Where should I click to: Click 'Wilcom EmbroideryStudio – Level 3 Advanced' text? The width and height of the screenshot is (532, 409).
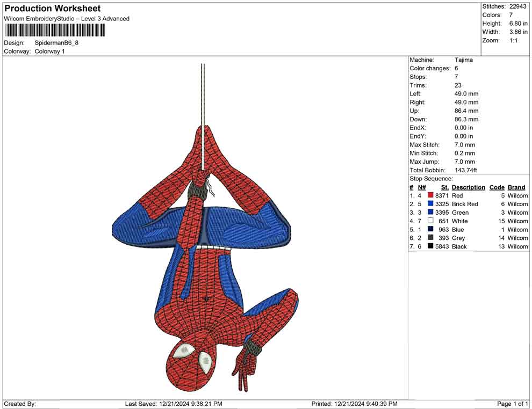tap(67, 19)
